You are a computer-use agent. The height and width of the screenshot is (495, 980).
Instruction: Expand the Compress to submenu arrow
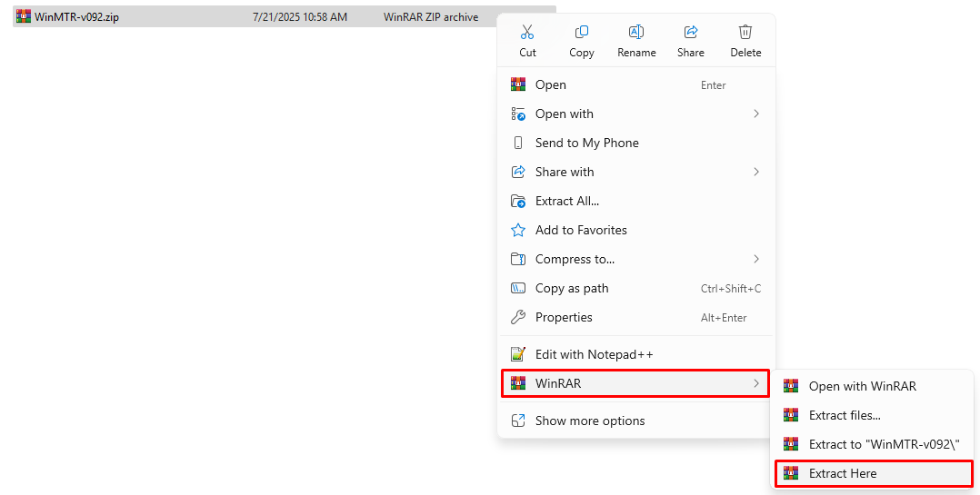(756, 259)
